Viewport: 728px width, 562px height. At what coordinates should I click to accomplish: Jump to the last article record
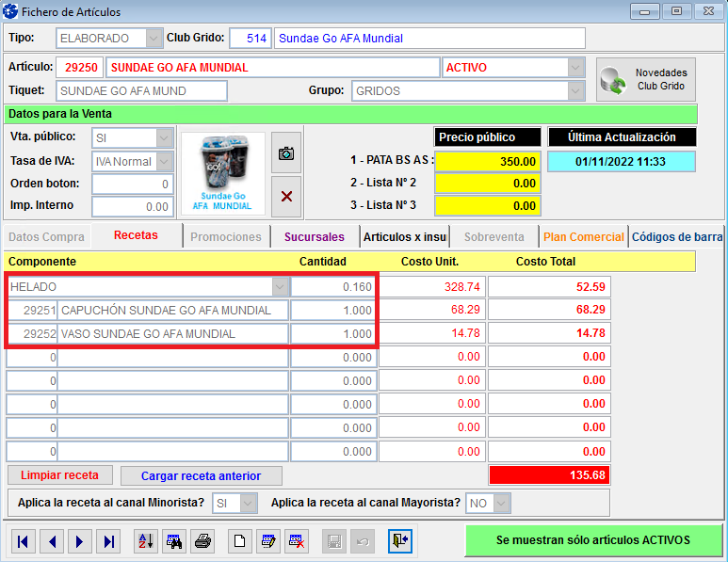[108, 541]
